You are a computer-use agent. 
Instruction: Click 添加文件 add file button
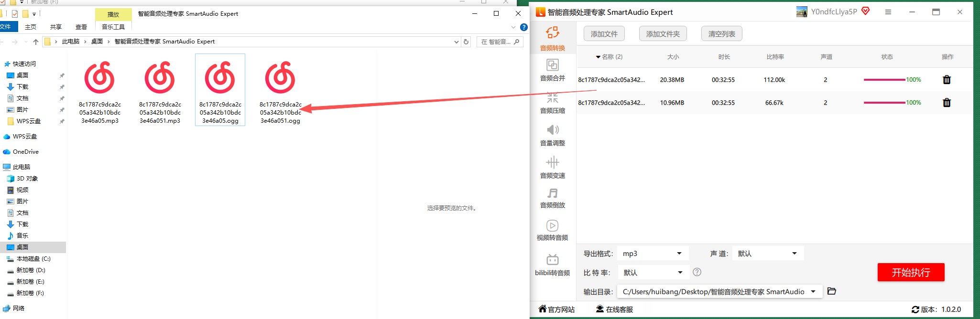point(604,34)
